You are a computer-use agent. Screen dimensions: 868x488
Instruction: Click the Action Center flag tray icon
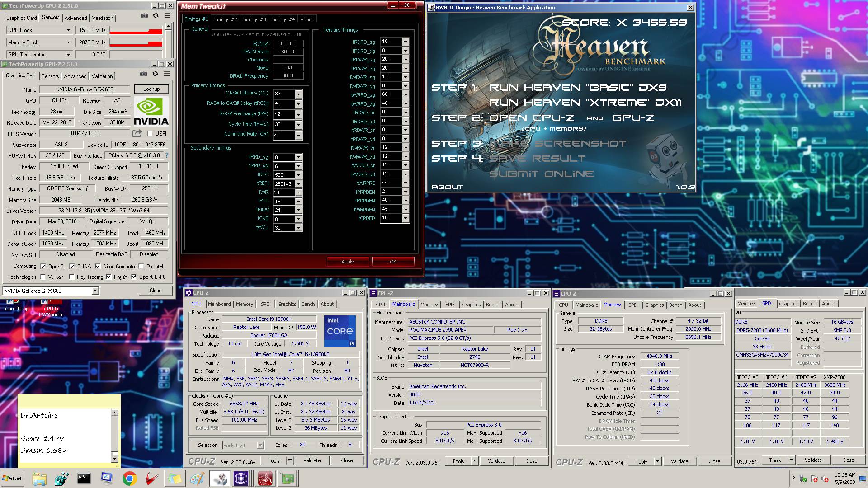point(815,479)
